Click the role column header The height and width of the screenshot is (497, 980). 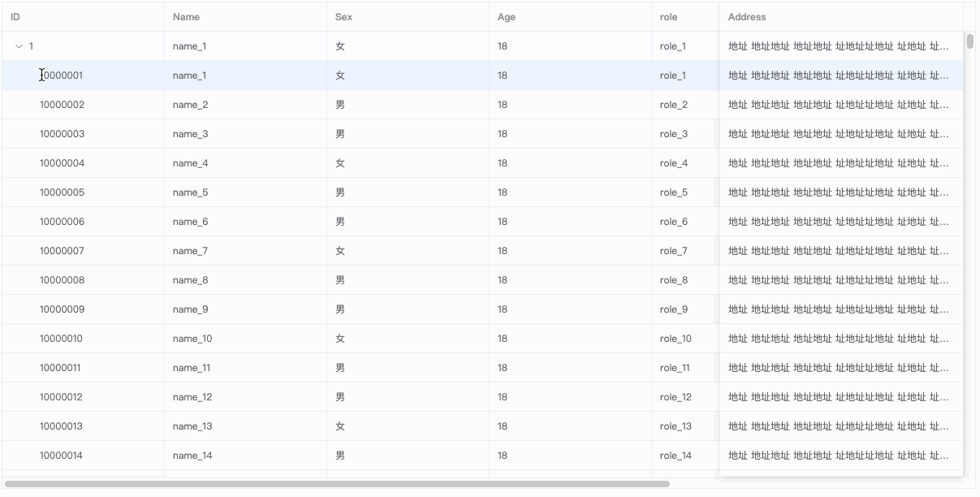tap(685, 17)
